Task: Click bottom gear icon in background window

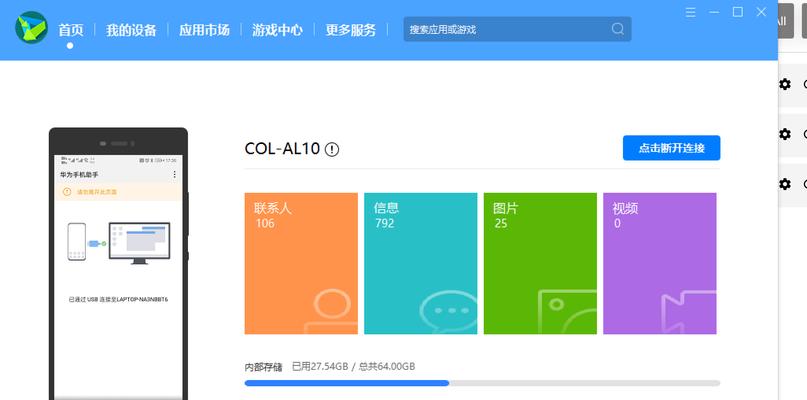Action: tap(785, 184)
